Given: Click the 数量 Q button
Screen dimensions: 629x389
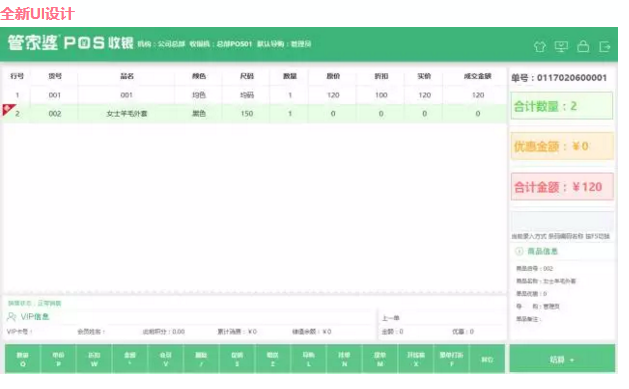Looking at the screenshot, I should [x=22, y=359].
